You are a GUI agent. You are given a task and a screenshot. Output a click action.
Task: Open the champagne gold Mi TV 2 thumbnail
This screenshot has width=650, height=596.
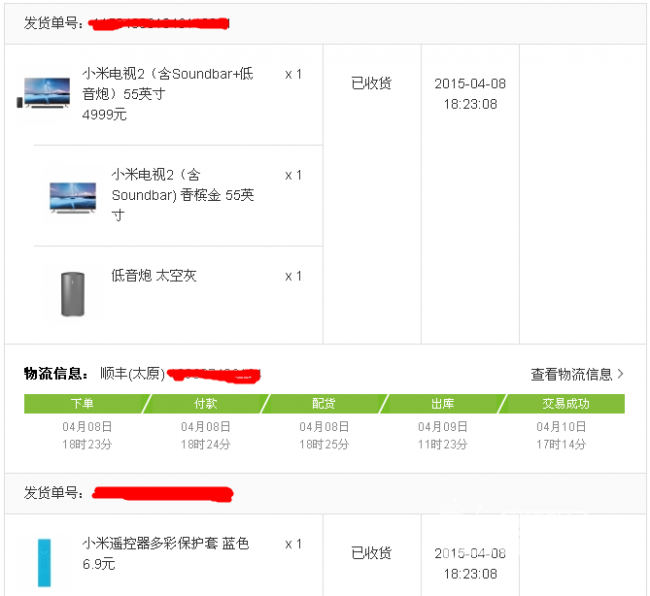coord(73,198)
